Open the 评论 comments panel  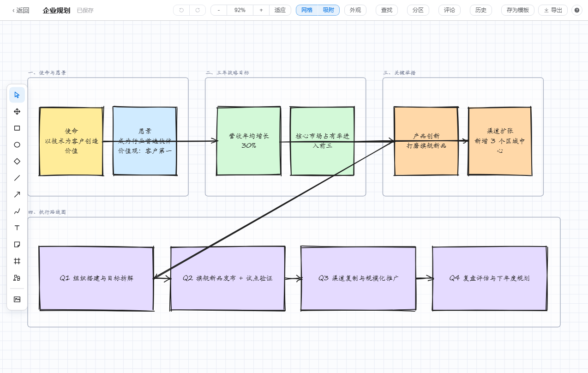[450, 10]
